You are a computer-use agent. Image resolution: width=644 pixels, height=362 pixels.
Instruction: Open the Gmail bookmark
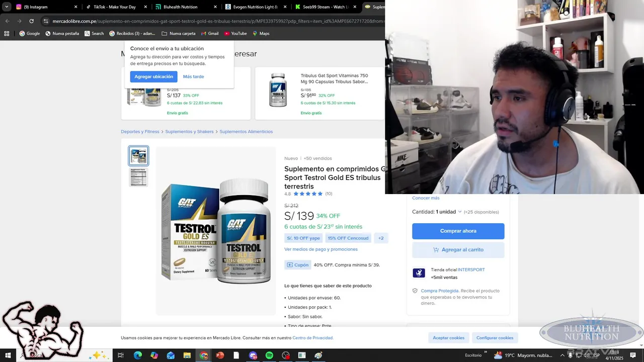[x=209, y=34]
